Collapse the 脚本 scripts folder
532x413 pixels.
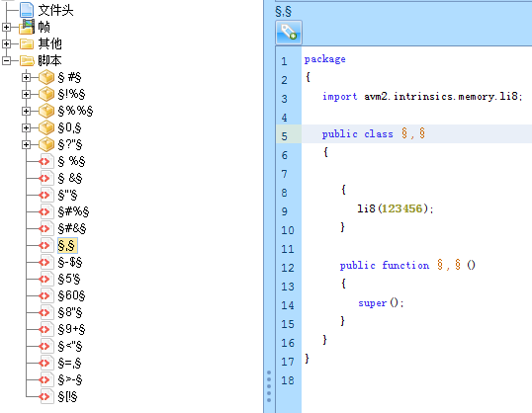tap(7, 60)
